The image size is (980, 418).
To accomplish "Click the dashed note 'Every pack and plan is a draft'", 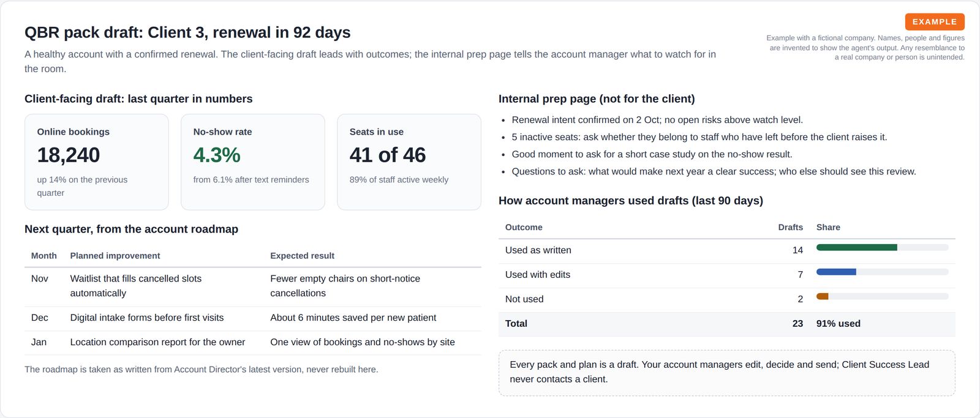I will 727,373.
